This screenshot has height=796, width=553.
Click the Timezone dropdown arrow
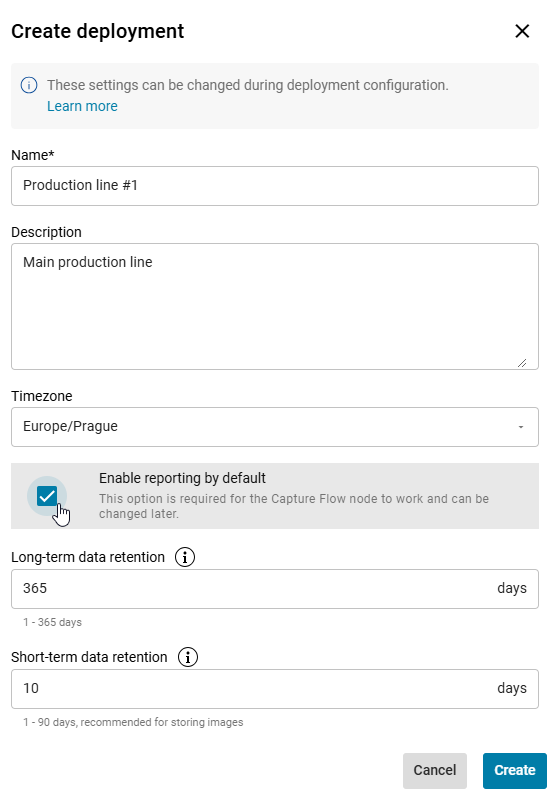(521, 427)
